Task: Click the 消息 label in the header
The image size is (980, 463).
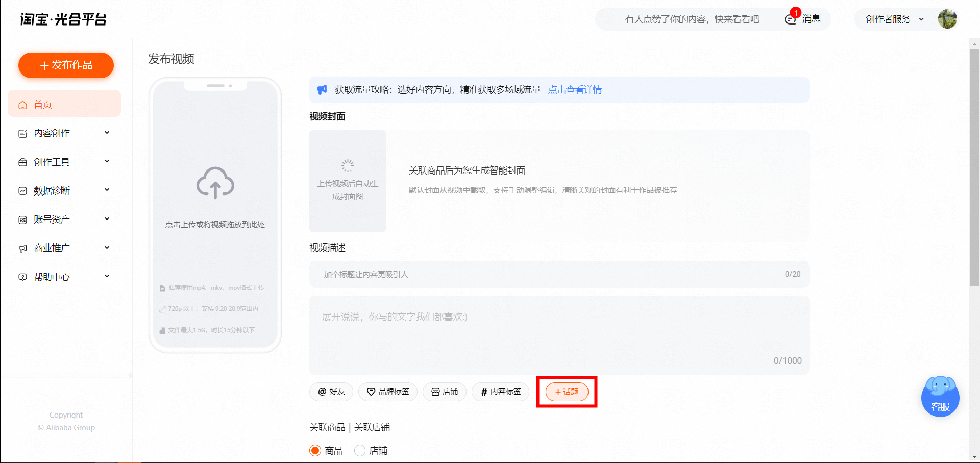Action: [x=811, y=19]
